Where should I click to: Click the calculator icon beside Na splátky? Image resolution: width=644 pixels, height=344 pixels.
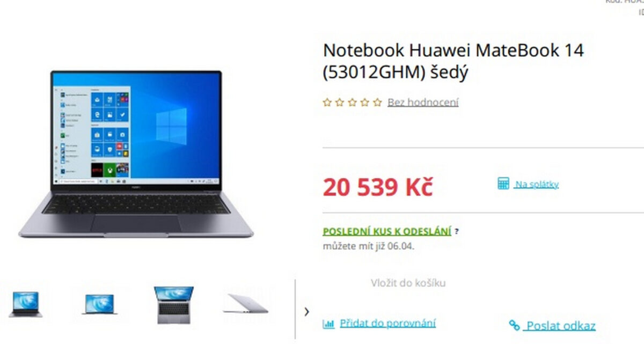click(503, 184)
